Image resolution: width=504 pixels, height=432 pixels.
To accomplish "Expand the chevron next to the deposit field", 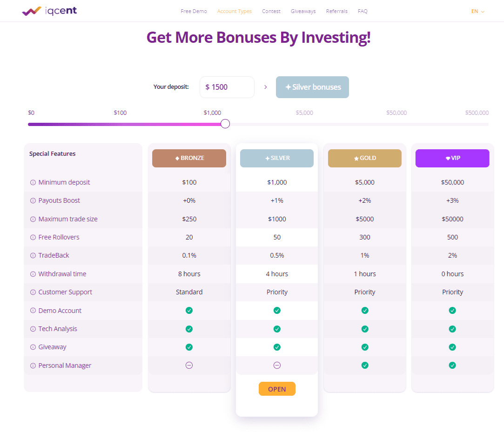I will click(x=265, y=87).
